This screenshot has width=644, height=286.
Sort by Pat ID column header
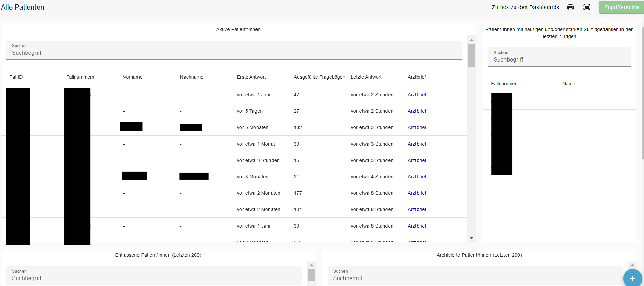pos(16,77)
